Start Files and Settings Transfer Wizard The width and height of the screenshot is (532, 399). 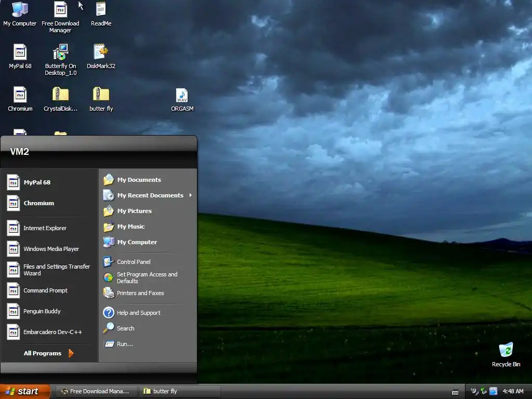[x=49, y=270]
